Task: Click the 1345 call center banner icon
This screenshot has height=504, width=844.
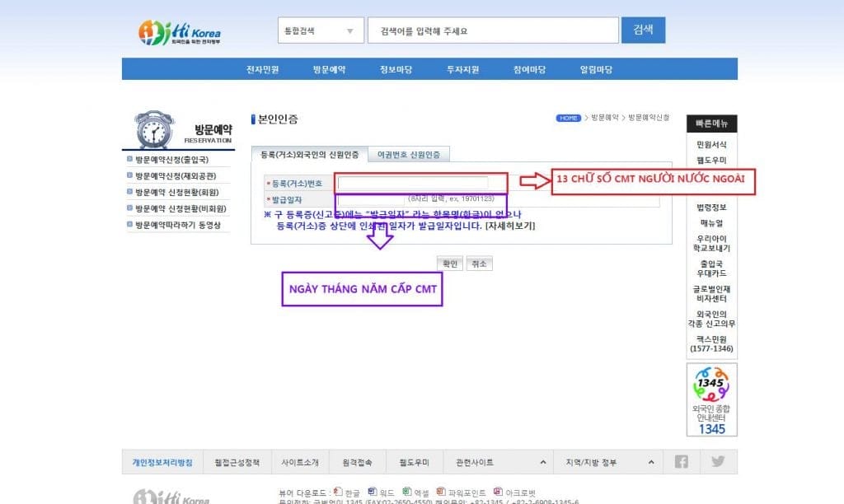Action: point(712,400)
